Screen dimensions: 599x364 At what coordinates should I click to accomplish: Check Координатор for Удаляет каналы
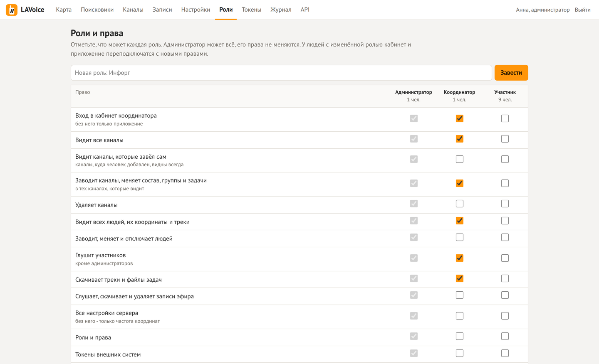pyautogui.click(x=460, y=204)
